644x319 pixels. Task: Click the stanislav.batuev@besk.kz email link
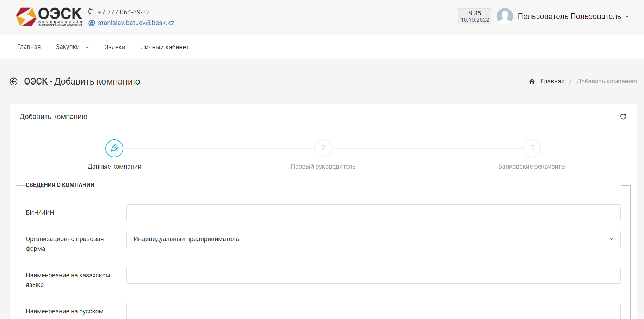coord(136,23)
